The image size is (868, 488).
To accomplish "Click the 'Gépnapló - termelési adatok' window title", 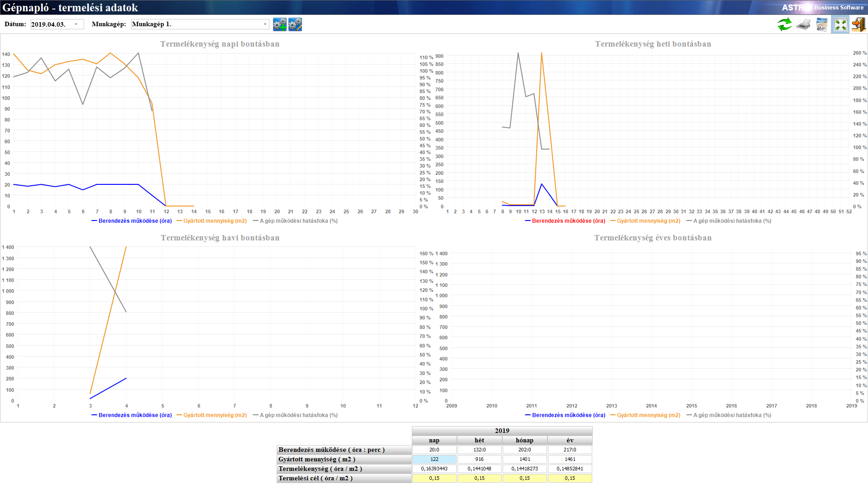I will (70, 8).
